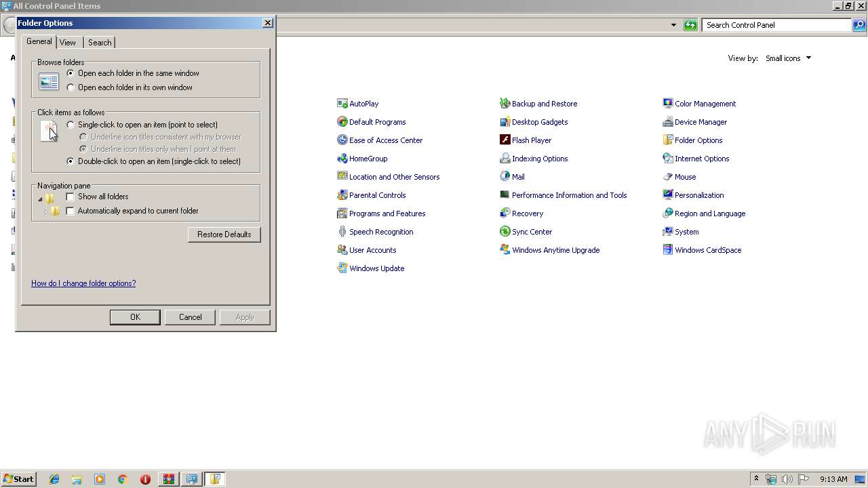
Task: Open Backup and Restore
Action: (x=538, y=104)
